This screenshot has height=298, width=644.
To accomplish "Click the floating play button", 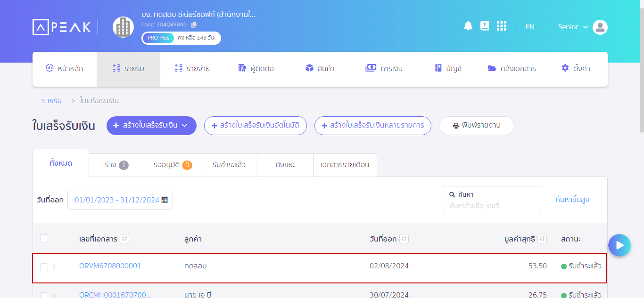I will pyautogui.click(x=619, y=245).
